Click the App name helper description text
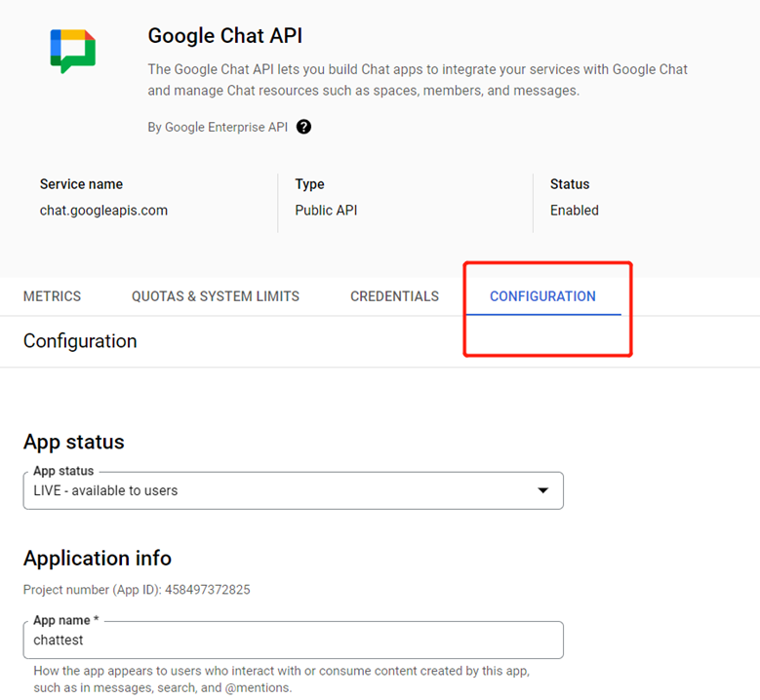 tap(282, 680)
